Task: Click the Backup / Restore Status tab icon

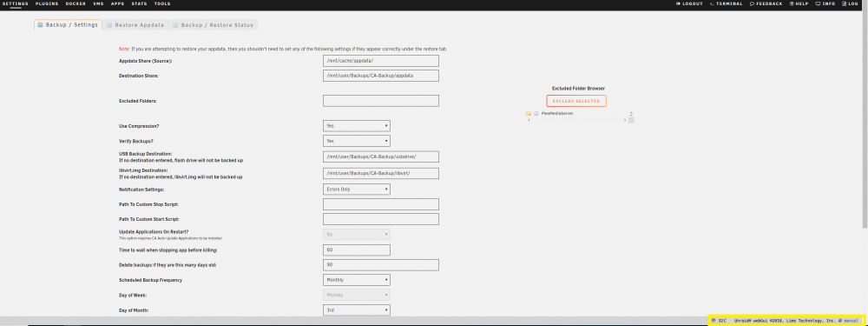Action: pos(175,25)
